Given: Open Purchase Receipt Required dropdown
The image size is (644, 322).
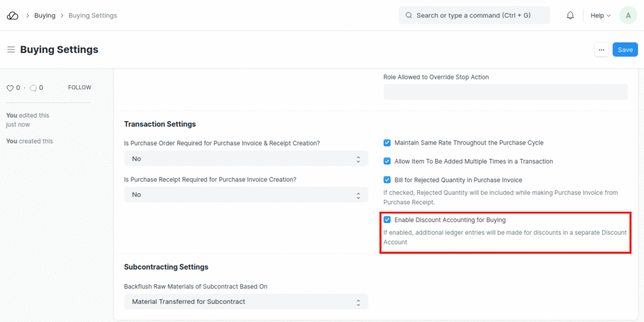Looking at the screenshot, I should click(x=246, y=195).
